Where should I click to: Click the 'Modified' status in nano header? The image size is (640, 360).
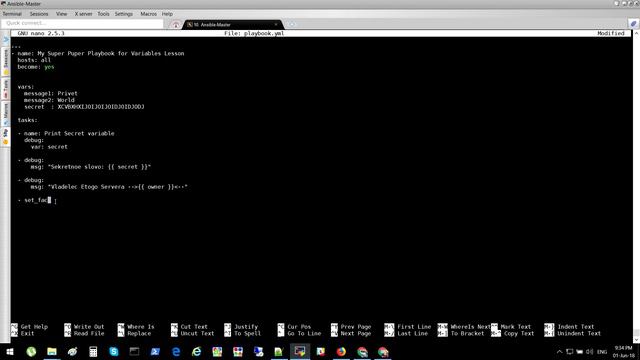[611, 33]
